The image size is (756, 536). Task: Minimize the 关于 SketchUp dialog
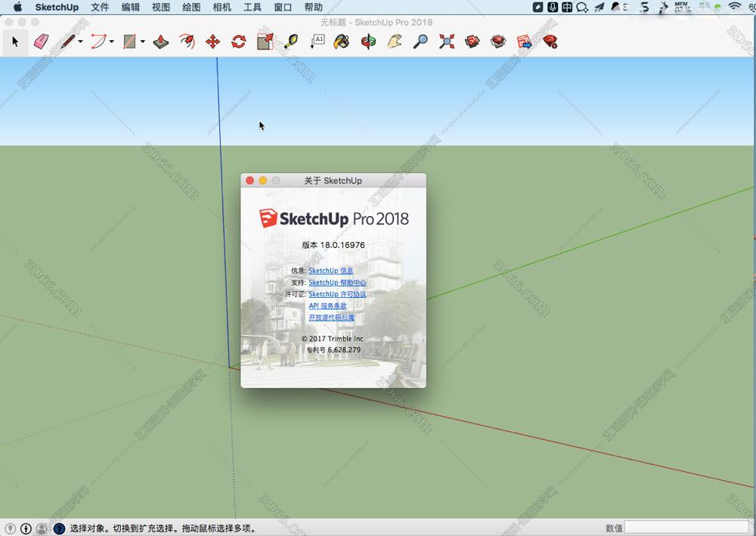263,180
